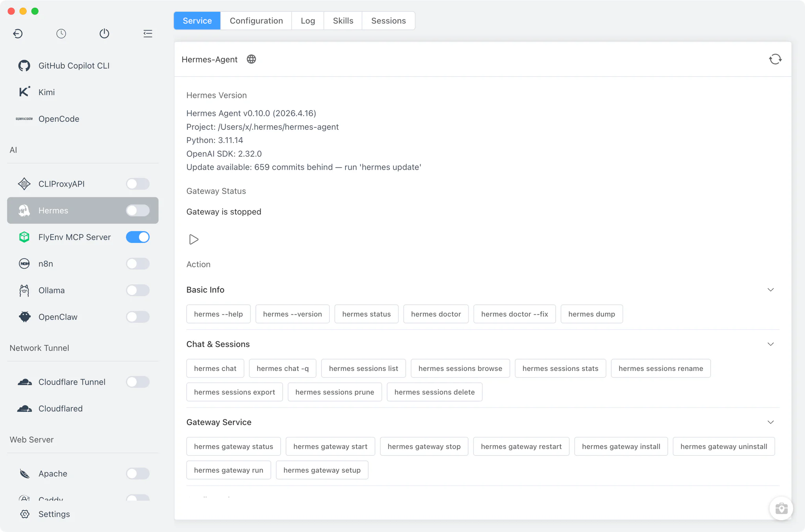Toggle the CLIProxyAPI switch on
Image resolution: width=805 pixels, height=532 pixels.
(138, 184)
